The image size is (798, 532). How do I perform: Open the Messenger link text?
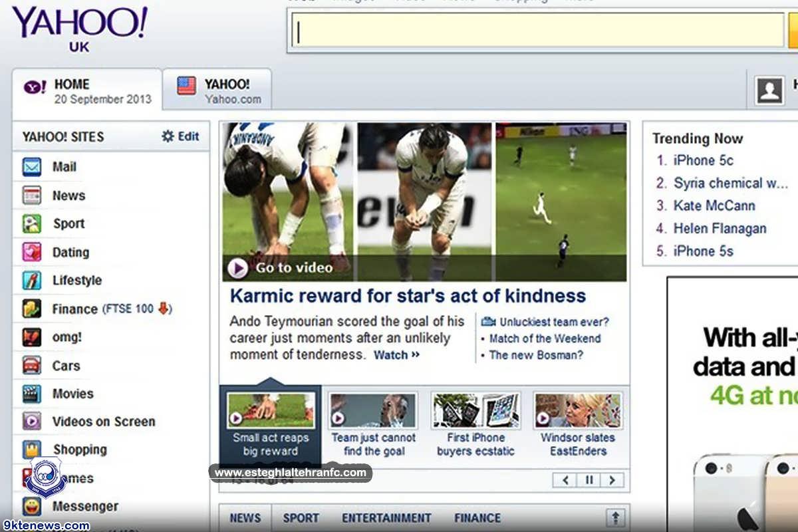pyautogui.click(x=85, y=506)
